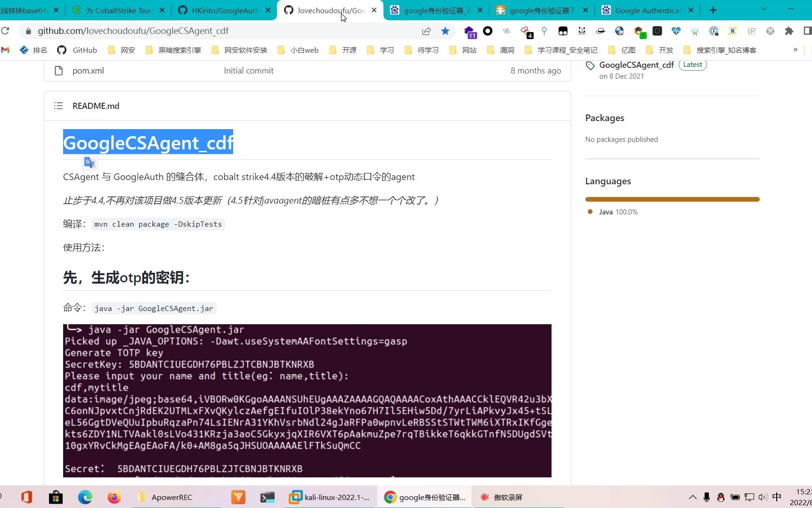Open the GitHub bookmark
The height and width of the screenshot is (508, 812).
point(77,50)
